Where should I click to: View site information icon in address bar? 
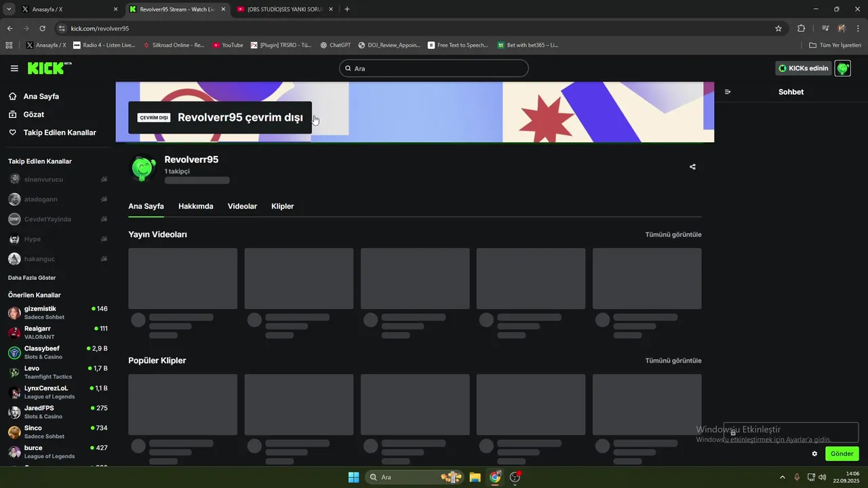62,28
